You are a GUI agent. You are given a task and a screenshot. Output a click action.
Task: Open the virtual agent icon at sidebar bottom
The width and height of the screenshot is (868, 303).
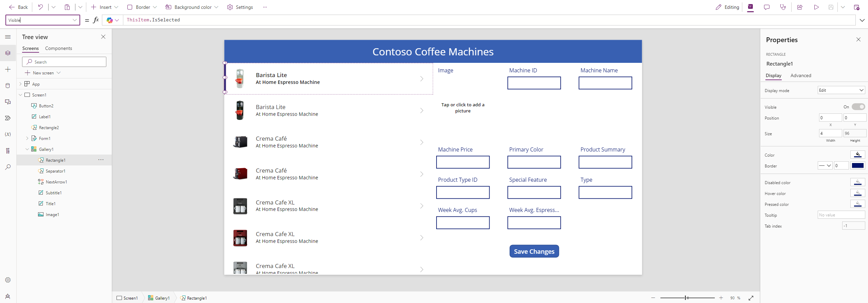[x=8, y=296]
